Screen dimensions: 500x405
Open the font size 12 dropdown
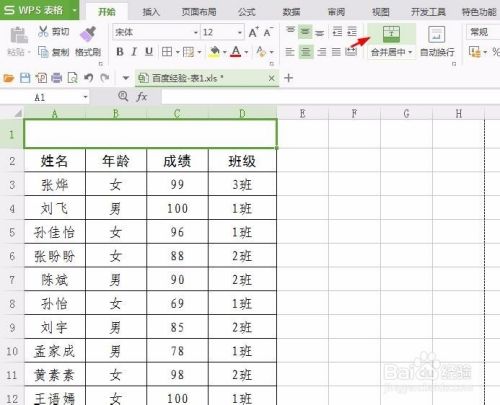240,33
